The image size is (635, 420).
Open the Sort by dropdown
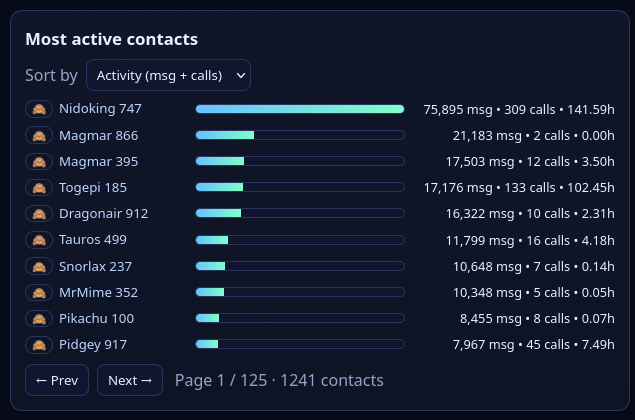coord(168,75)
